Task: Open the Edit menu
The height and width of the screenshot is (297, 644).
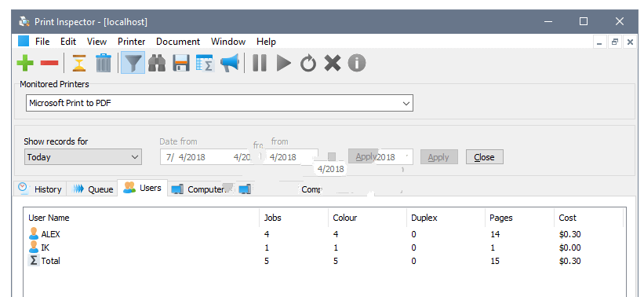Action: [x=68, y=42]
